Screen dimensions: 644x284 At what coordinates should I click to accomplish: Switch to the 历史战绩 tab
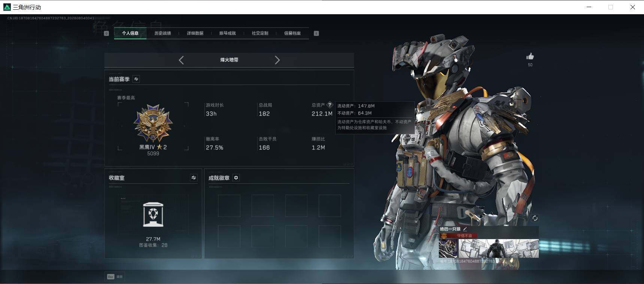(x=162, y=33)
